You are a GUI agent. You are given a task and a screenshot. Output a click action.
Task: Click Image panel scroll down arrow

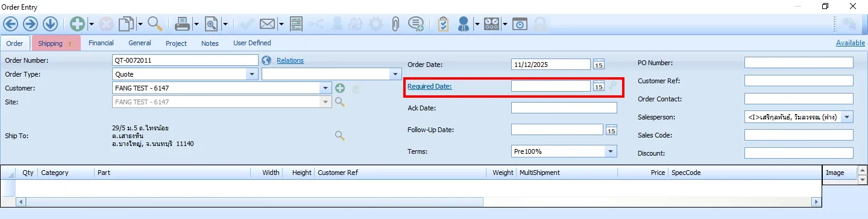[x=862, y=180]
